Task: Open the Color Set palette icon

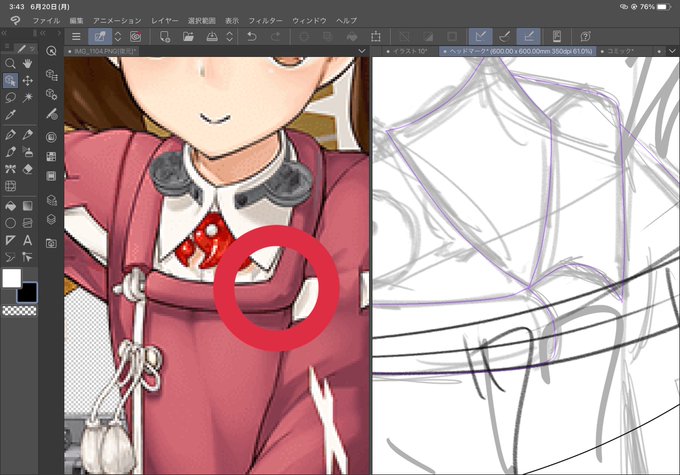Action: pyautogui.click(x=51, y=156)
